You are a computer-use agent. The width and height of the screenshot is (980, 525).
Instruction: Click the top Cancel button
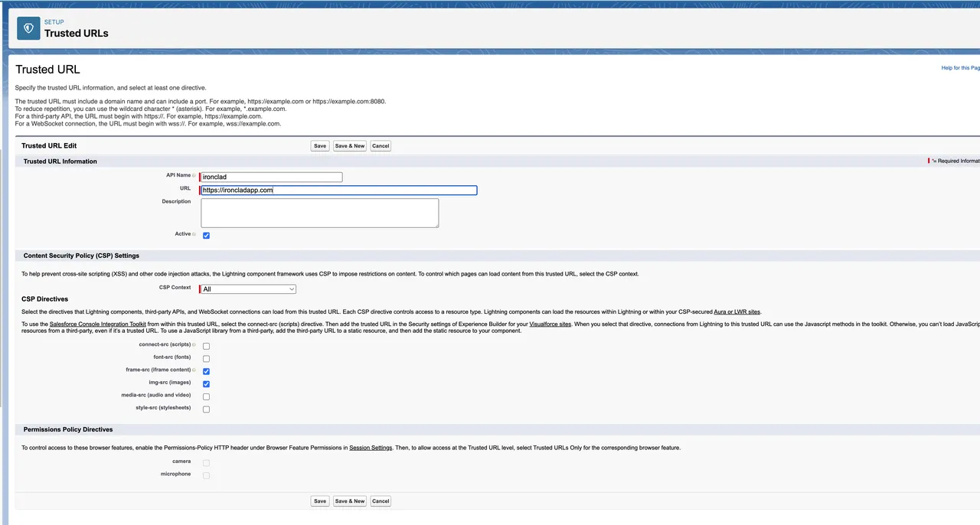[381, 145]
